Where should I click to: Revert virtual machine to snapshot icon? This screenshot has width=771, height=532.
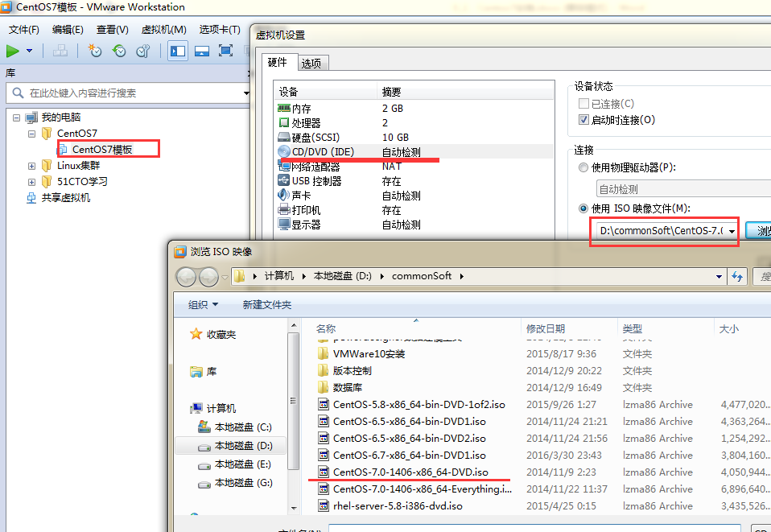pos(119,51)
